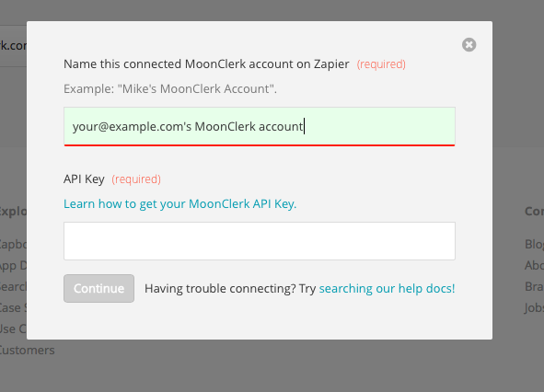
Task: Open the Case S… footer link
Action: tap(13, 307)
